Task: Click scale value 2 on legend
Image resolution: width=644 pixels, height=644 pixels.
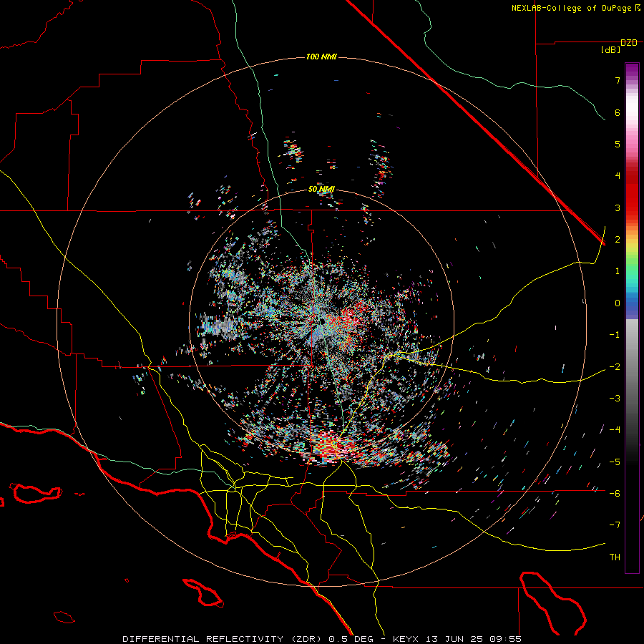Action: [618, 240]
